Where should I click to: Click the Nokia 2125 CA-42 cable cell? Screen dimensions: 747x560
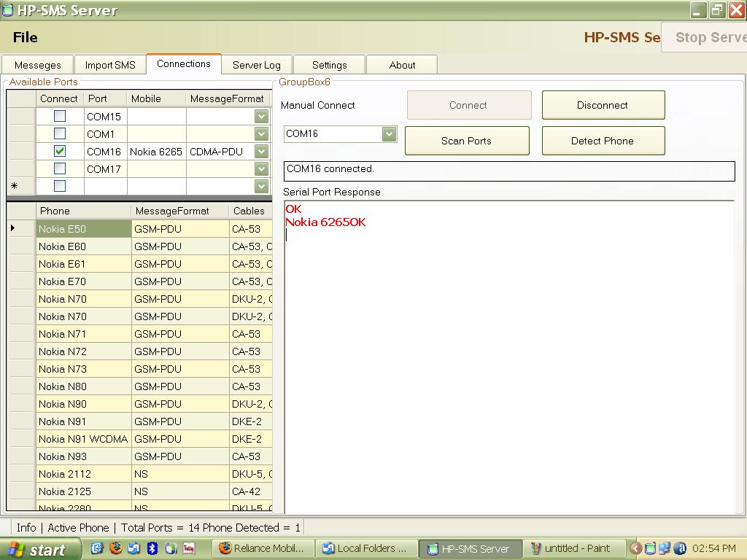[x=251, y=491]
